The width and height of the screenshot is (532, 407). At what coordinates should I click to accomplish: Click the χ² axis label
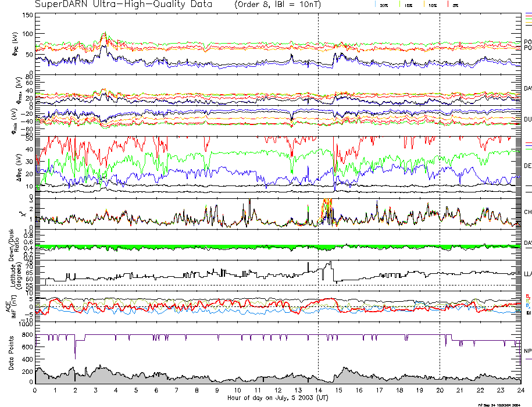(23, 214)
